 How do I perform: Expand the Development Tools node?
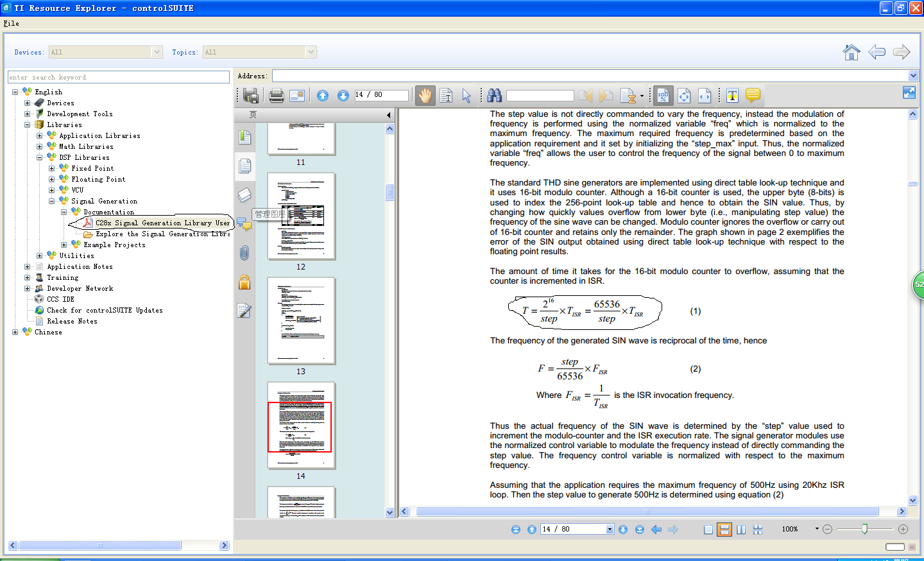(x=27, y=114)
